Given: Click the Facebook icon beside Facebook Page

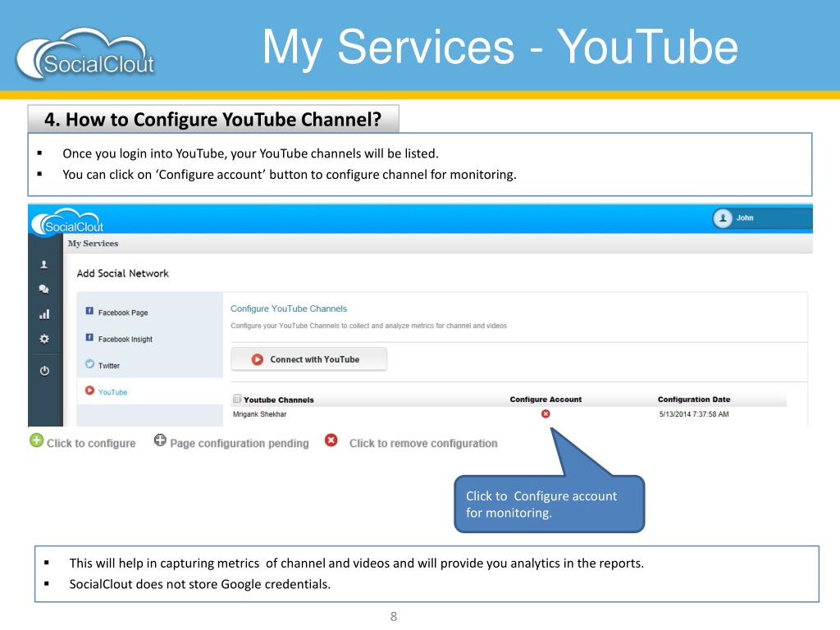Looking at the screenshot, I should pyautogui.click(x=89, y=311).
